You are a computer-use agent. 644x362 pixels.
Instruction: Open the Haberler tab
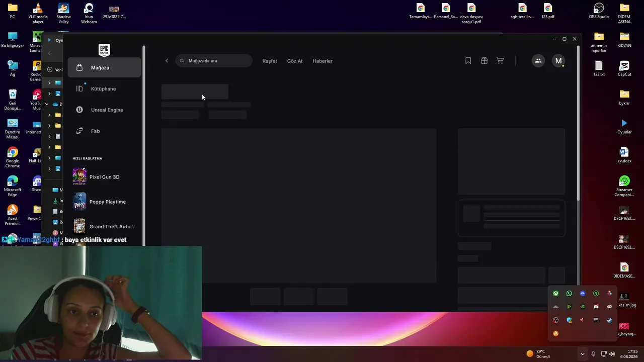(323, 61)
